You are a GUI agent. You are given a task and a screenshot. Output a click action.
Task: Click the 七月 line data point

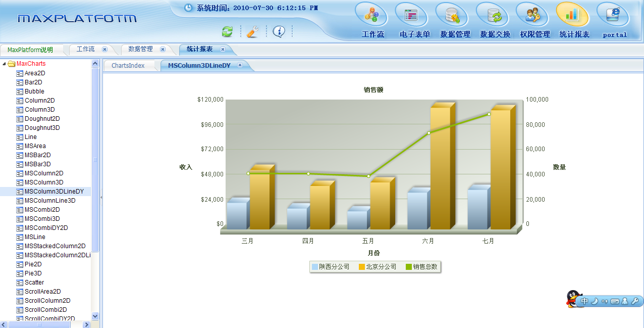(x=489, y=114)
